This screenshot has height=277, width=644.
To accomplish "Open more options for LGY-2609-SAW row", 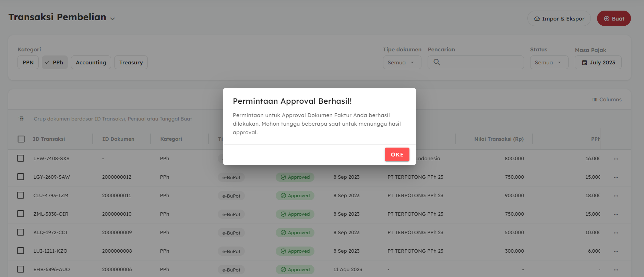I will tap(616, 177).
